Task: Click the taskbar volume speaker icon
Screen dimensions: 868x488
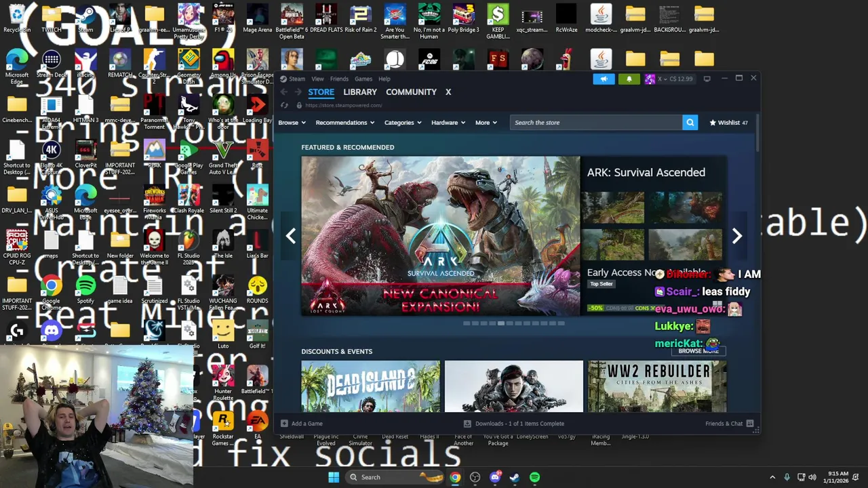Action: pyautogui.click(x=812, y=477)
